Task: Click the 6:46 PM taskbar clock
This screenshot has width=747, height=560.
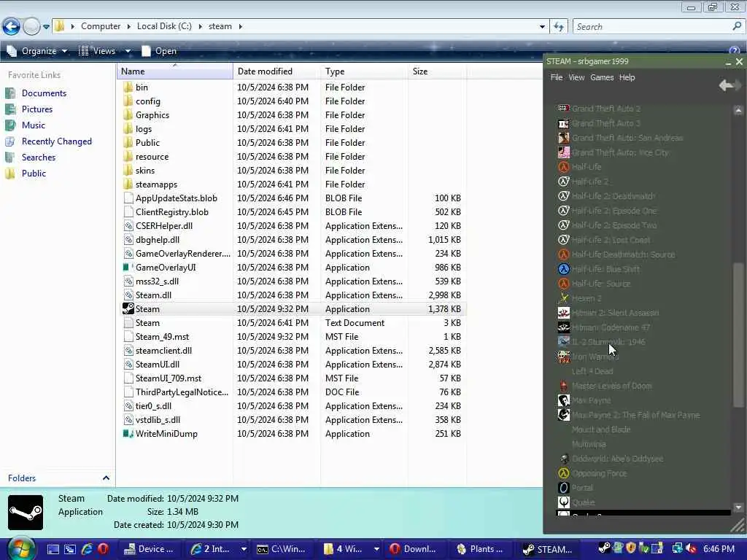Action: pos(719,549)
